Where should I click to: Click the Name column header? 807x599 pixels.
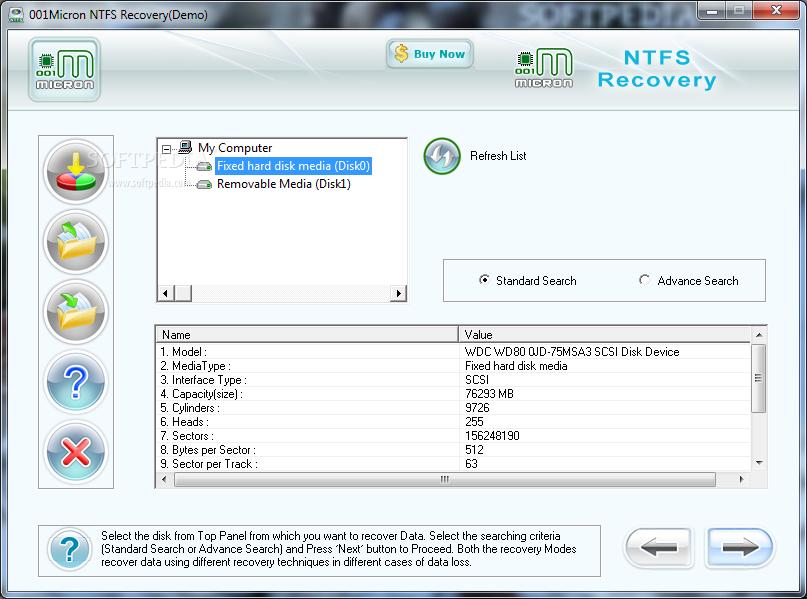[x=307, y=334]
